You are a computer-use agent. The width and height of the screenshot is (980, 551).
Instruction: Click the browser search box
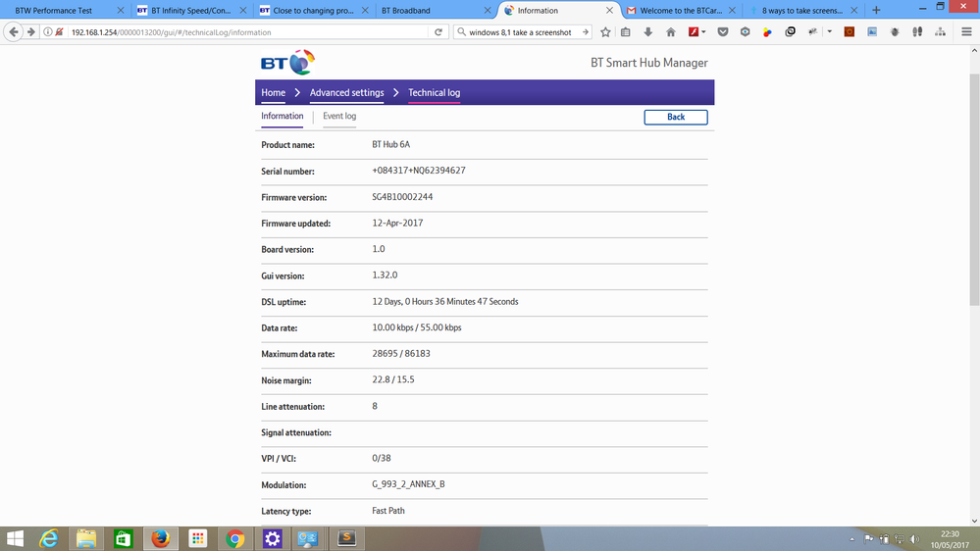click(523, 31)
